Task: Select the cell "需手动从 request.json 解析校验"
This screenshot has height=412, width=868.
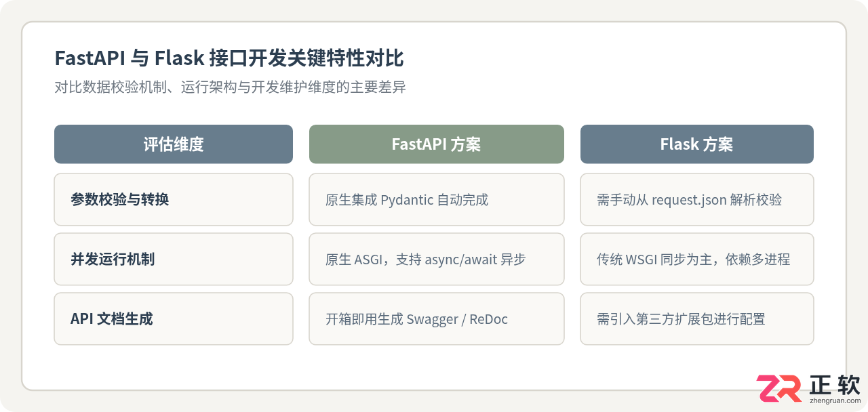Action: pos(697,199)
